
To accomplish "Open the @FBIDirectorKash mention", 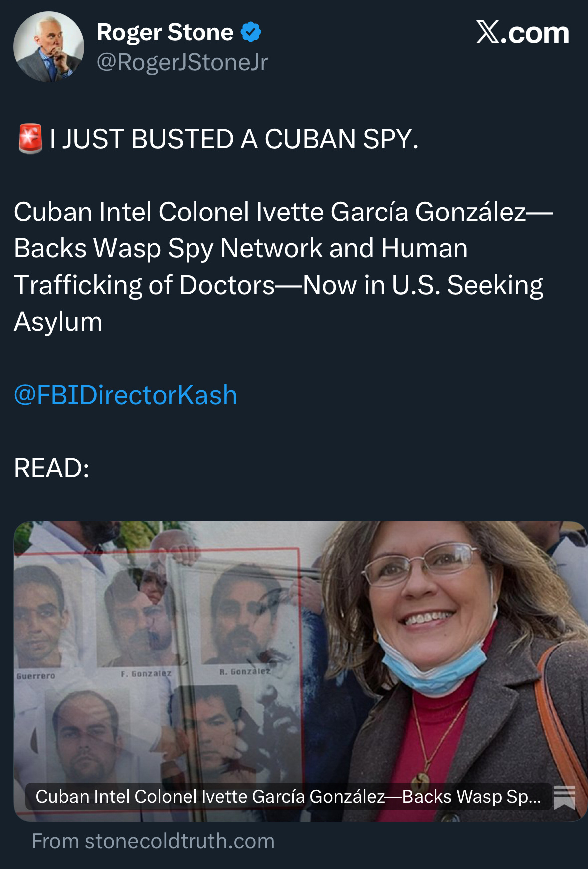I will 126,395.
